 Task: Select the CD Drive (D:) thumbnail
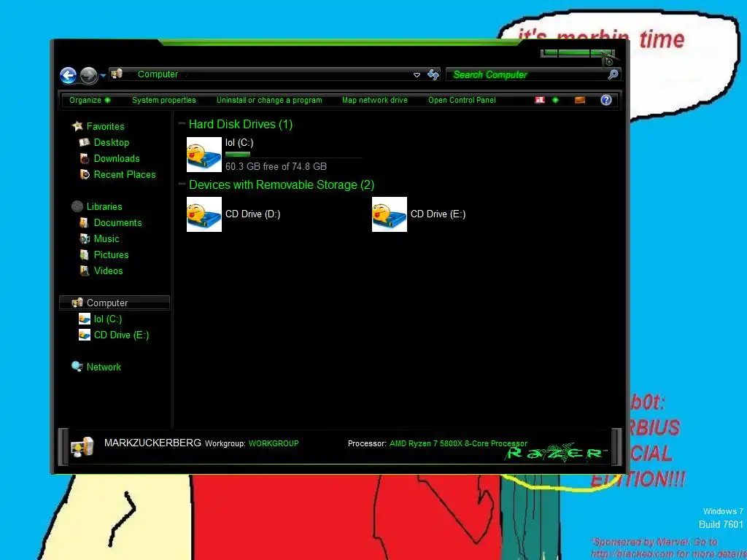(x=204, y=214)
